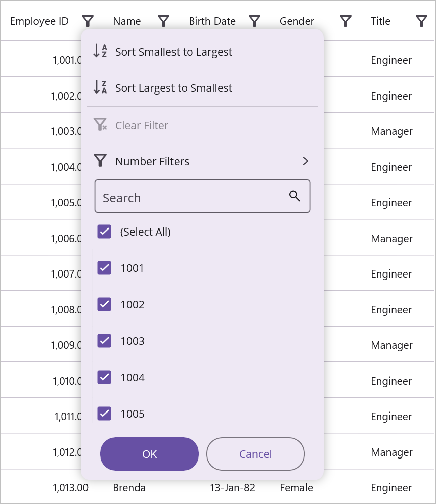Open the filter icon on Birth Date column
Image resolution: width=436 pixels, height=504 pixels.
(254, 21)
